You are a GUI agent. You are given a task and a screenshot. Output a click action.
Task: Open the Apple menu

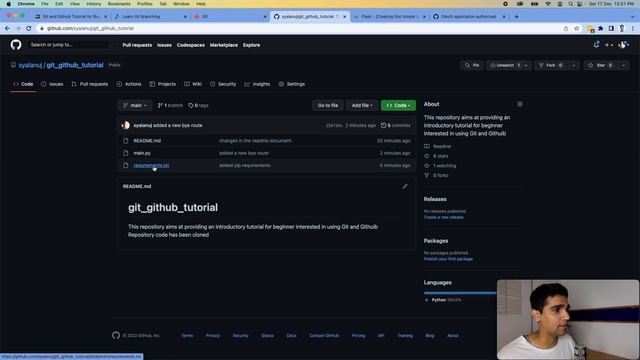(8, 4)
